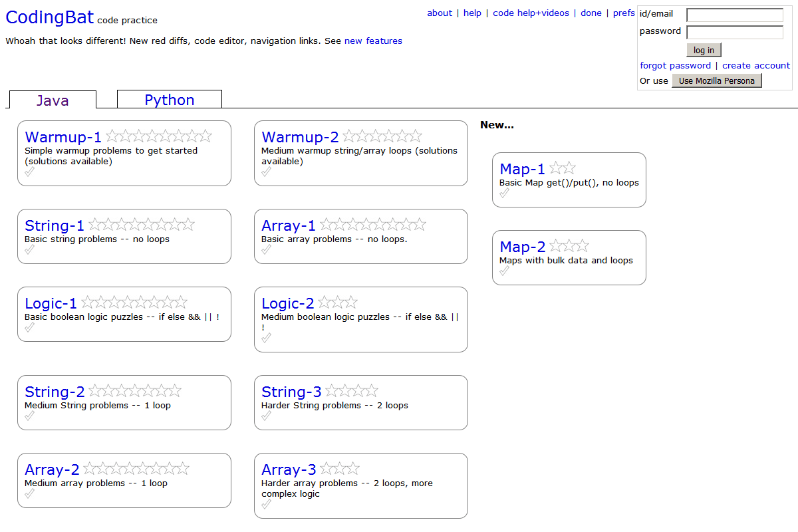Open the create account link
The image size is (798, 532).
pos(756,65)
